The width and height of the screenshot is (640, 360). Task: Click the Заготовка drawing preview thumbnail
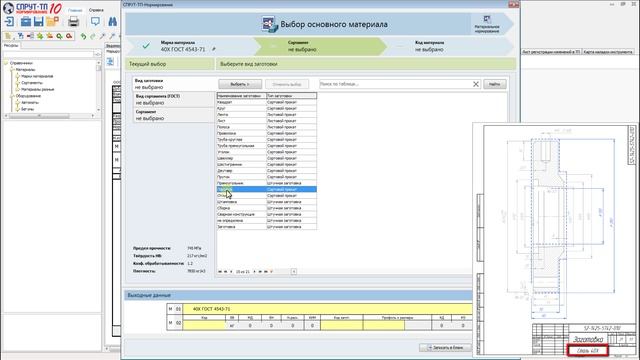click(x=556, y=240)
